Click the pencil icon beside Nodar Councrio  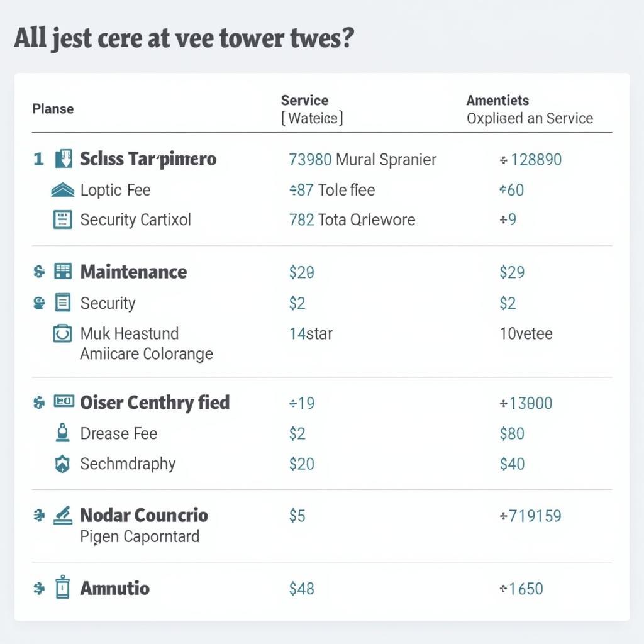click(63, 516)
